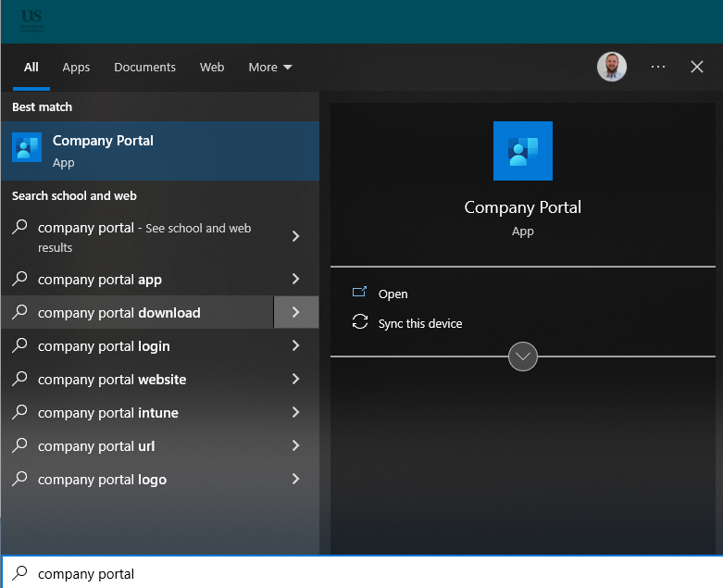Click University of Sussex logo
723x588 pixels.
click(x=31, y=20)
